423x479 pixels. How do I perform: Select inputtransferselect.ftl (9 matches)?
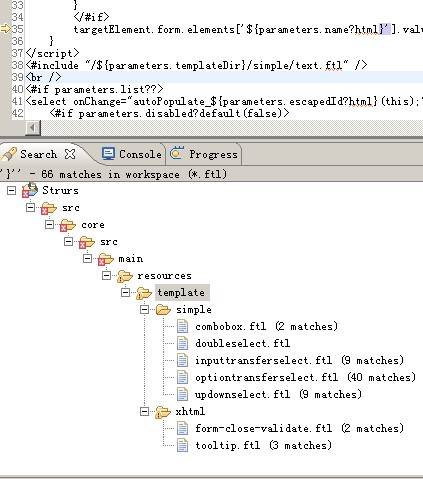(x=299, y=360)
